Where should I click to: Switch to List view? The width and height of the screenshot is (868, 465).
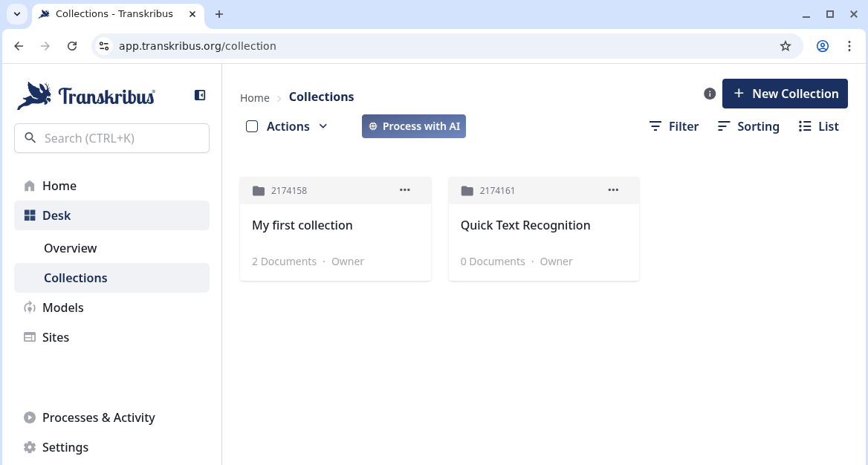(819, 126)
